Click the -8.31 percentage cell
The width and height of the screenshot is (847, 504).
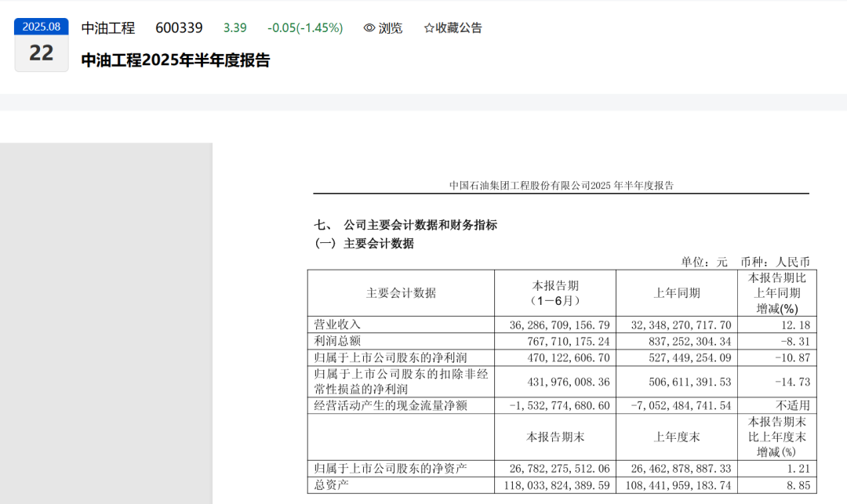(x=796, y=341)
